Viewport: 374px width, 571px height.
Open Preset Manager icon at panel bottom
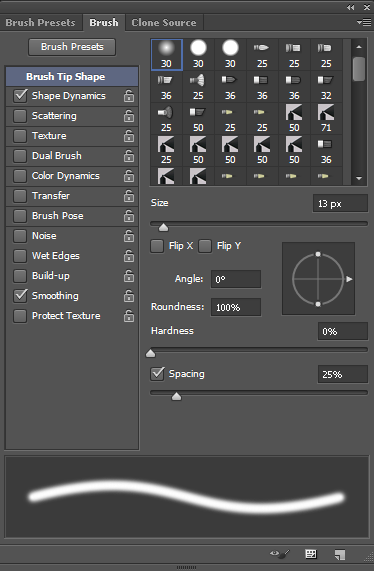tap(311, 554)
